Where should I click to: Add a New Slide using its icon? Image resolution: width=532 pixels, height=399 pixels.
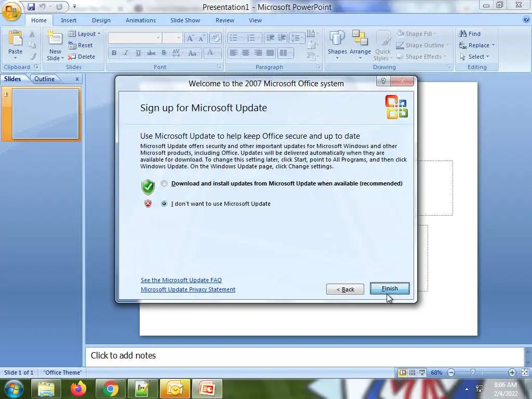[55, 38]
